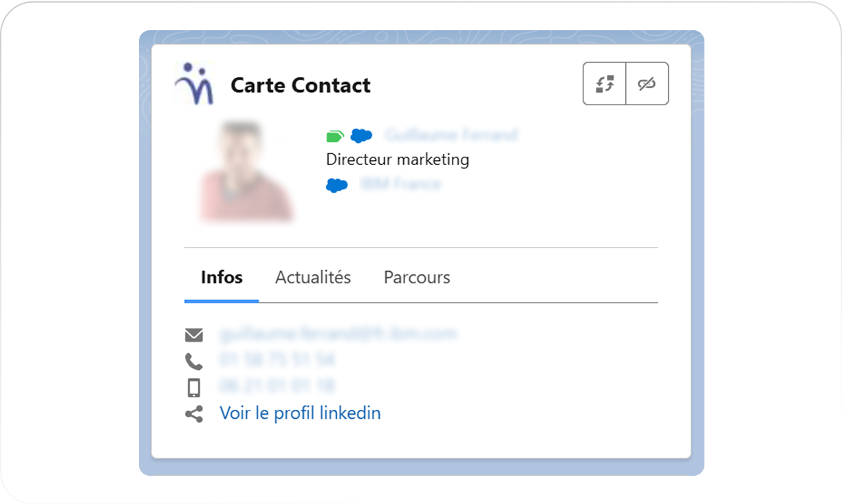Open Voir le profil linkedin link
Screen dimensions: 842x504
300,413
